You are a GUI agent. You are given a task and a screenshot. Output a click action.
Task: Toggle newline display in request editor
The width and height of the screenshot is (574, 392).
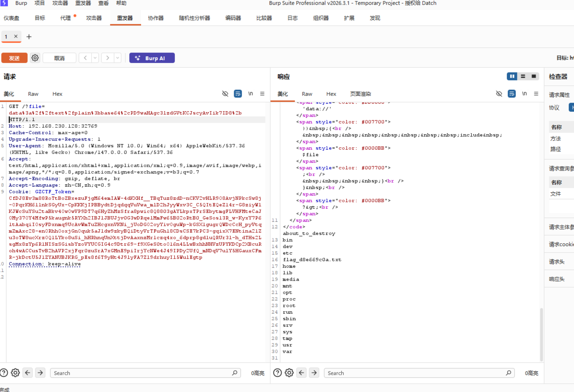pyautogui.click(x=251, y=94)
